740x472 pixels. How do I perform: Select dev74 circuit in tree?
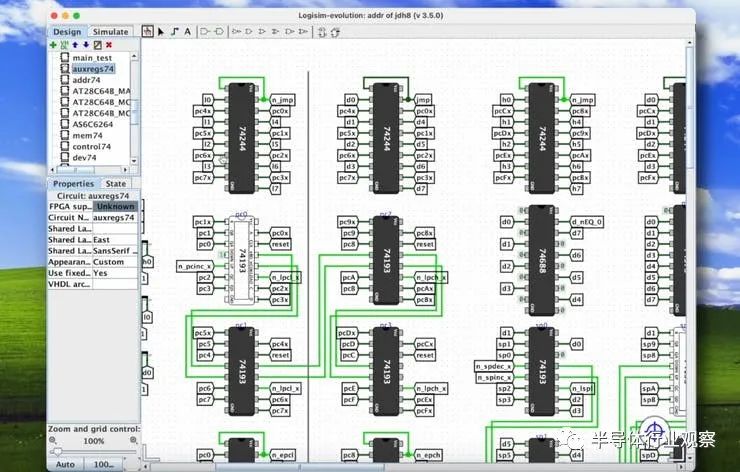point(84,158)
